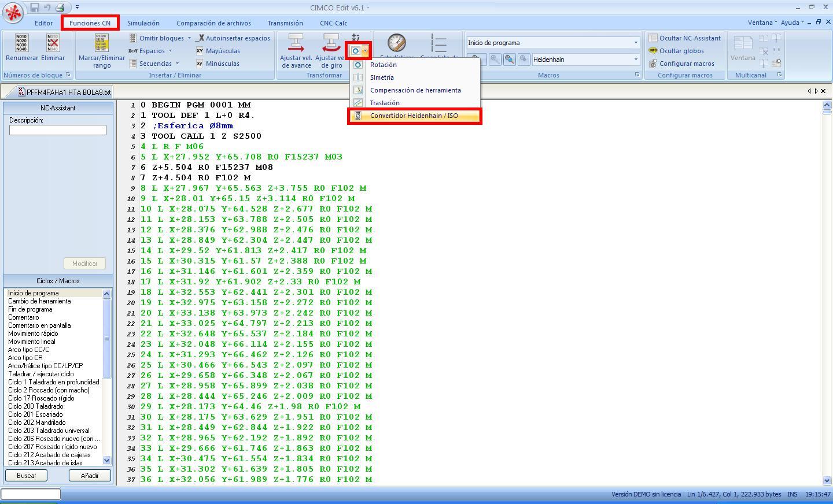Image resolution: width=833 pixels, height=504 pixels.
Task: Open the Heidenhain file type combo box
Action: pyautogui.click(x=585, y=60)
